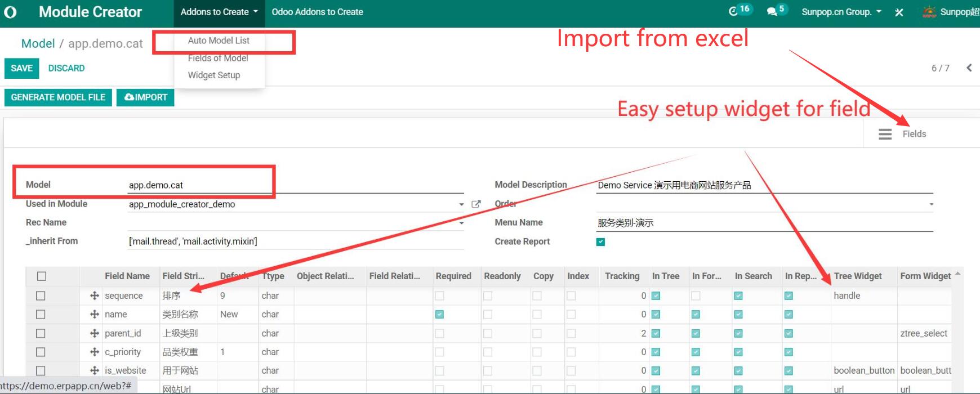Toggle the Create Report checkbox

(600, 242)
